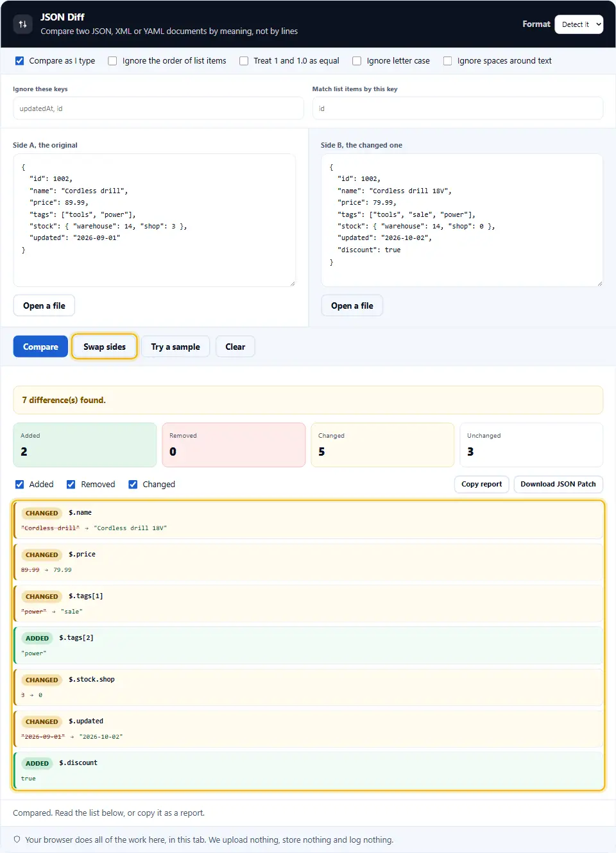This screenshot has height=853, width=616.
Task: Check 'Treat 1 and 1.0 as equal'
Action: [244, 61]
